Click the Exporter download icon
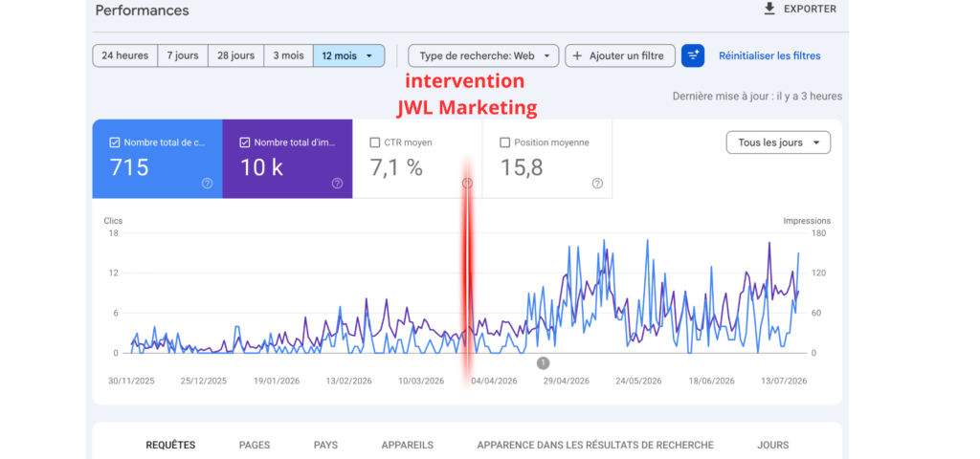The width and height of the screenshot is (980, 459). [769, 9]
